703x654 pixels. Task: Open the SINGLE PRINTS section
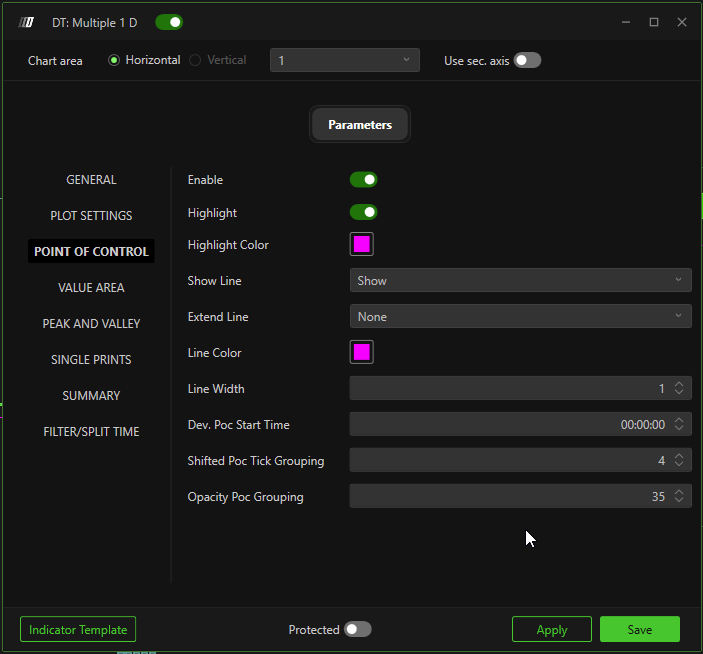[91, 360]
